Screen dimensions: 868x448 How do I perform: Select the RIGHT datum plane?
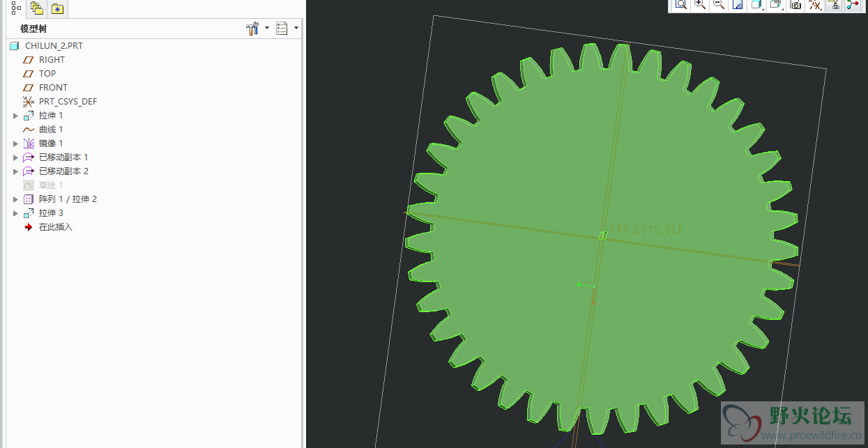click(x=52, y=59)
